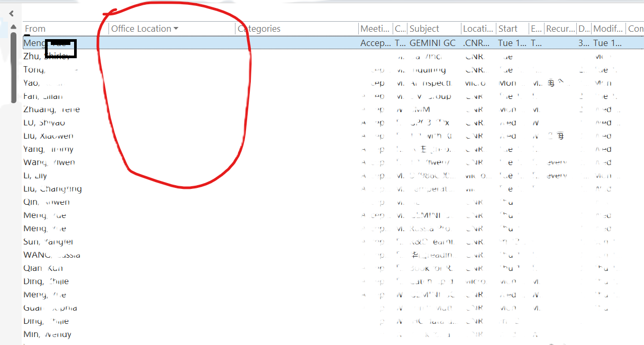Click the Subject column header
The height and width of the screenshot is (345, 644).
[424, 29]
